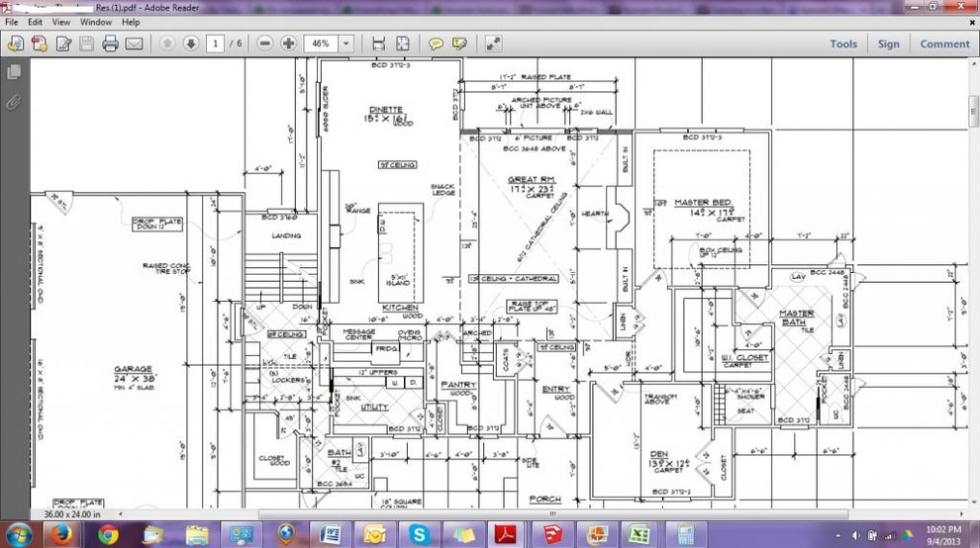Add a sticky note comment

pos(436,44)
